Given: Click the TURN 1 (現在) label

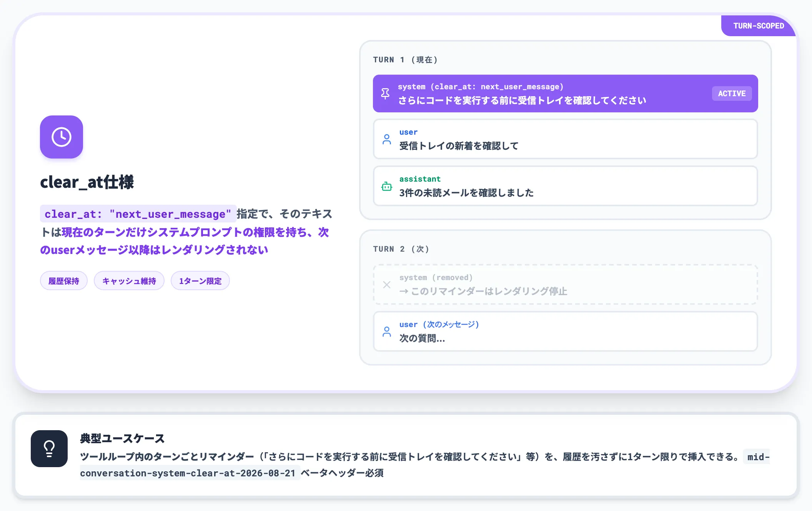Looking at the screenshot, I should coord(405,60).
